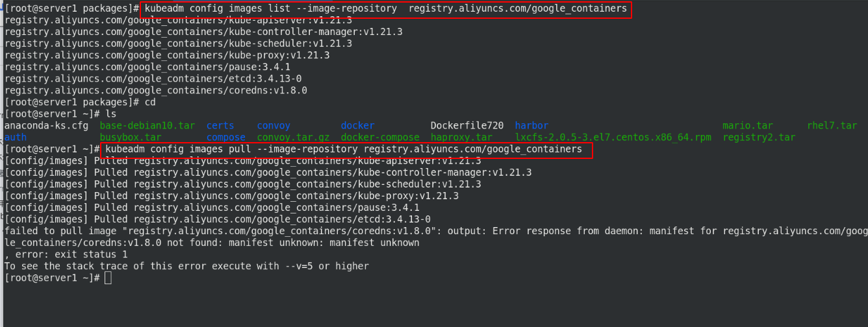This screenshot has width=868, height=327.
Task: Click directory name harbor
Action: 531,125
